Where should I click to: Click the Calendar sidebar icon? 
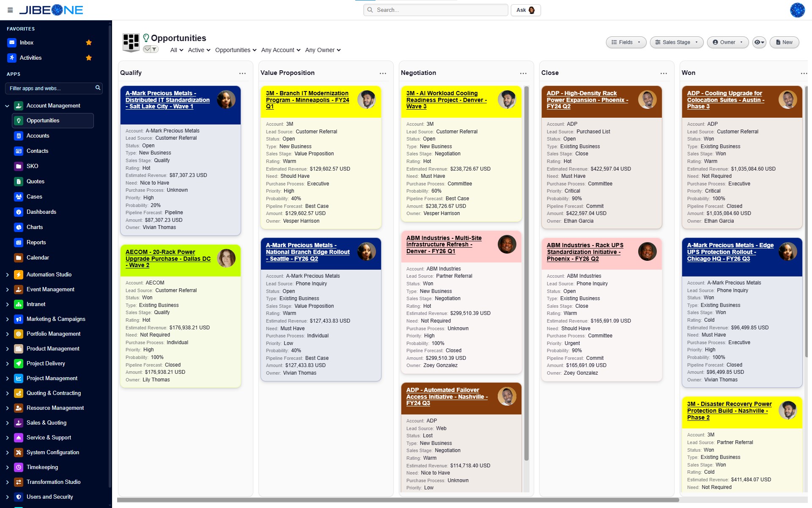pyautogui.click(x=19, y=258)
